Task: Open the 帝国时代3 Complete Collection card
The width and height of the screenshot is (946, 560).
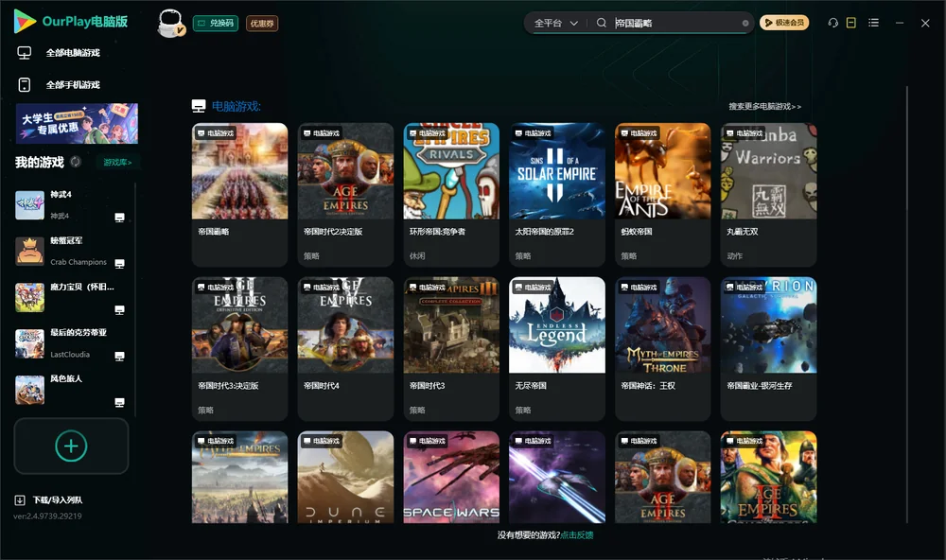Action: (451, 348)
